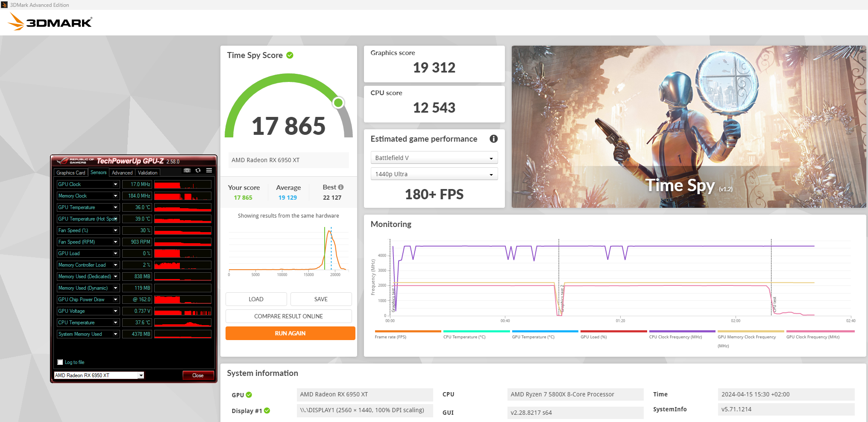Click the Average score 19 129

click(x=287, y=198)
